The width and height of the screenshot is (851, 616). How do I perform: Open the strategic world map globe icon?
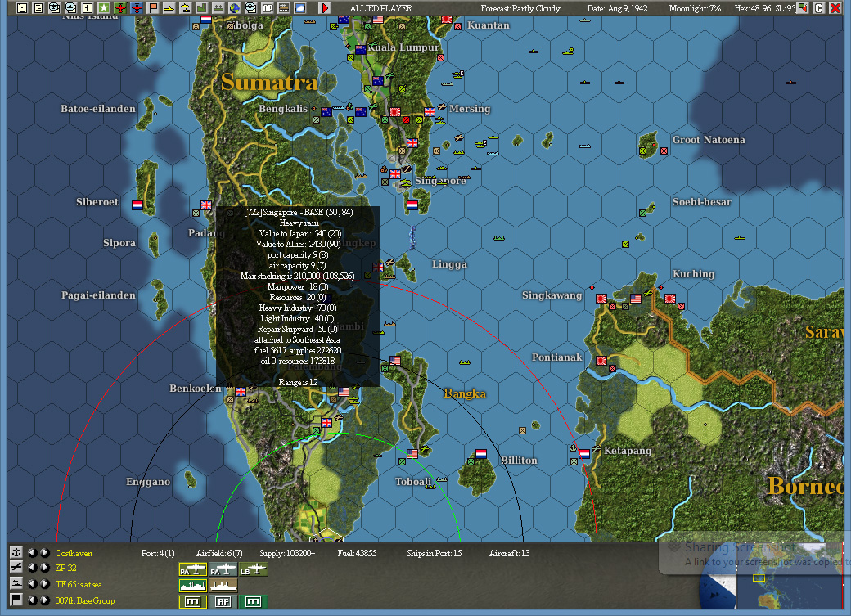pyautogui.click(x=233, y=8)
